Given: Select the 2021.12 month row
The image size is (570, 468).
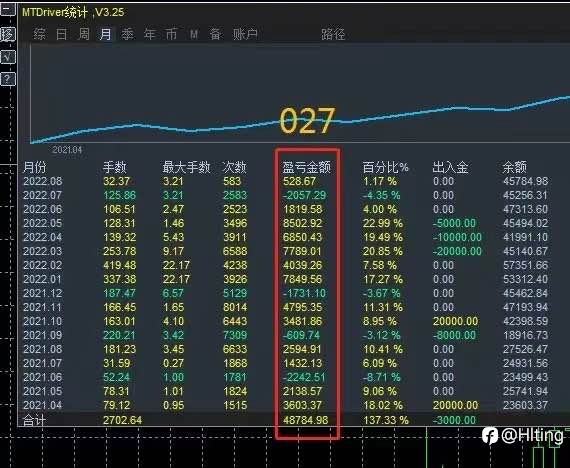Looking at the screenshot, I should tap(286, 293).
